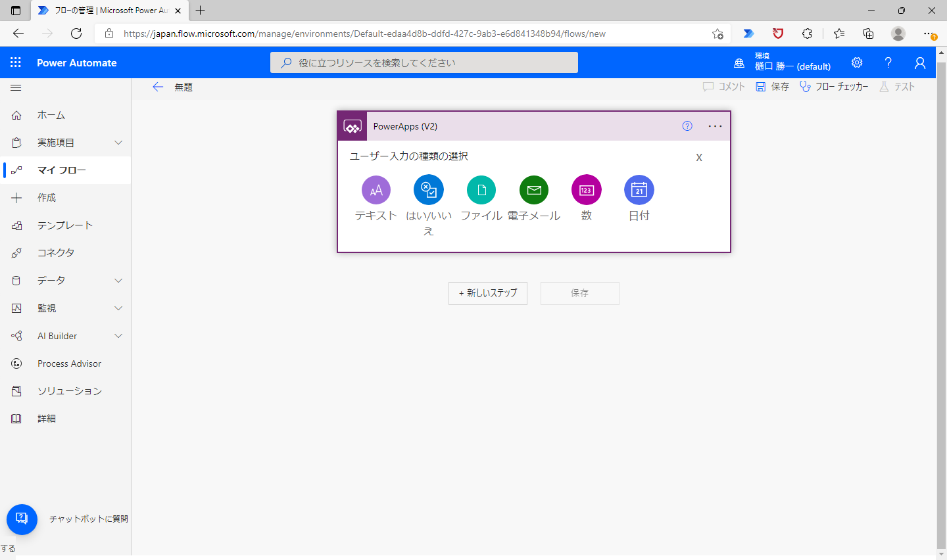Image resolution: width=947 pixels, height=560 pixels.
Task: Open the help question mark in the header
Action: 888,62
